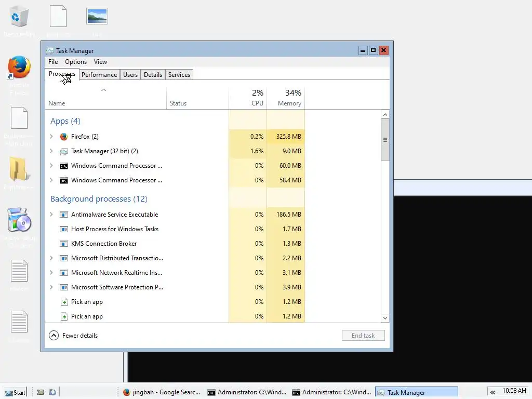Click the 325.8 MB Firefox memory cell
Viewport: 532px width, 399px height.
click(x=286, y=137)
